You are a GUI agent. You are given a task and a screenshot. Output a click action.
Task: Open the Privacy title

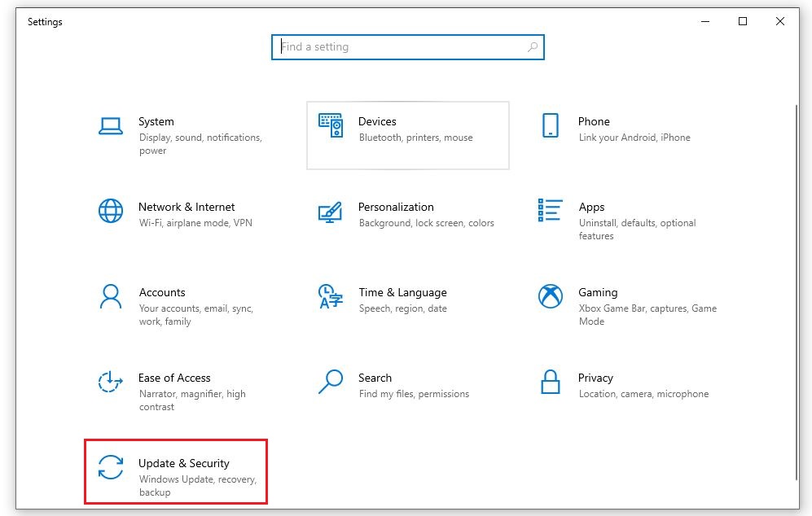tap(595, 378)
